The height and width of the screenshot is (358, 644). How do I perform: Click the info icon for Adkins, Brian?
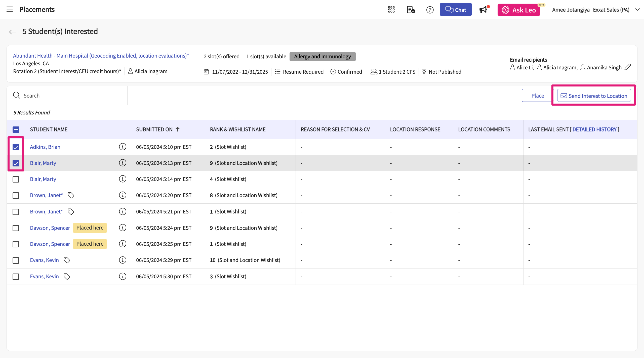tap(123, 147)
